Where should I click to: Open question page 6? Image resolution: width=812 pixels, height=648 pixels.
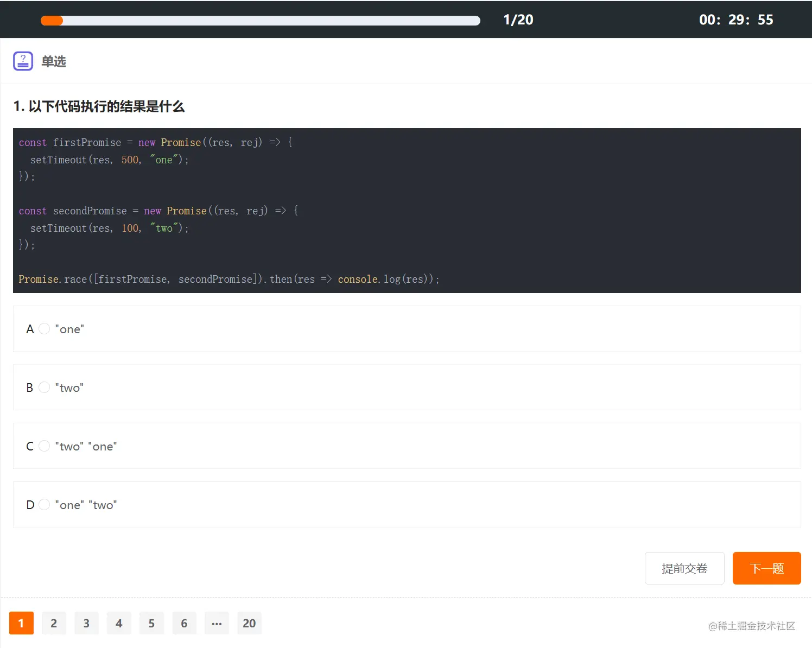184,623
